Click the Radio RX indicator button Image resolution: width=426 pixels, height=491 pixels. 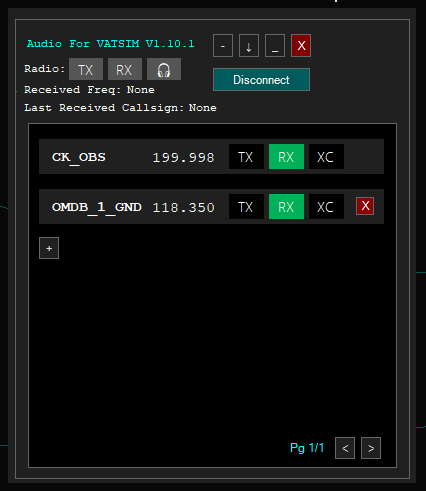pos(125,69)
